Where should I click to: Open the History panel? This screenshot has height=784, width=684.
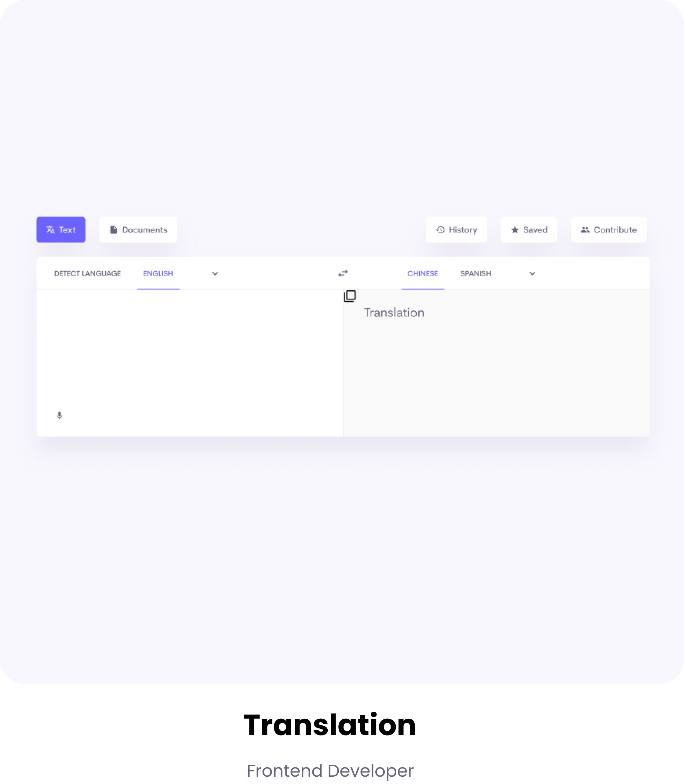click(457, 229)
